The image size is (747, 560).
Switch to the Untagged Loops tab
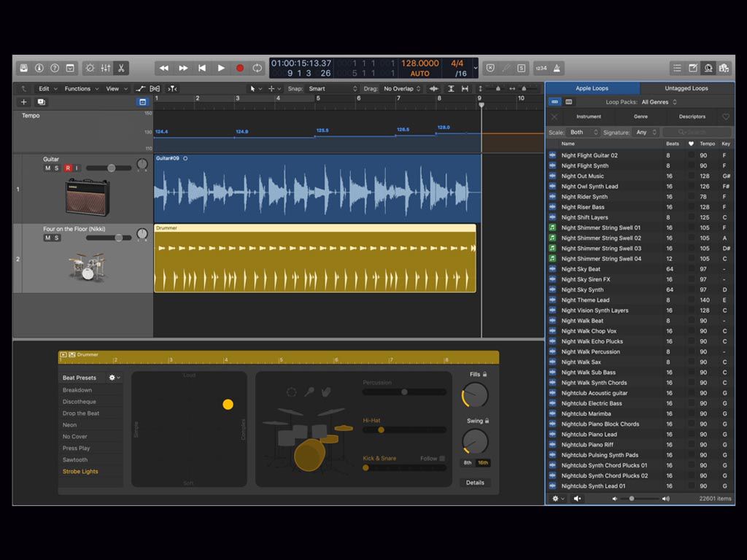coord(686,88)
